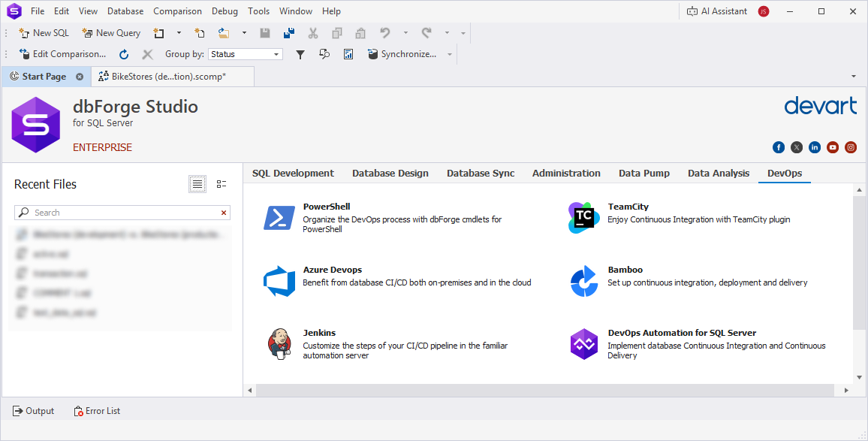Click the AI Assistant button in the title bar
This screenshot has height=441, width=868.
pos(717,11)
